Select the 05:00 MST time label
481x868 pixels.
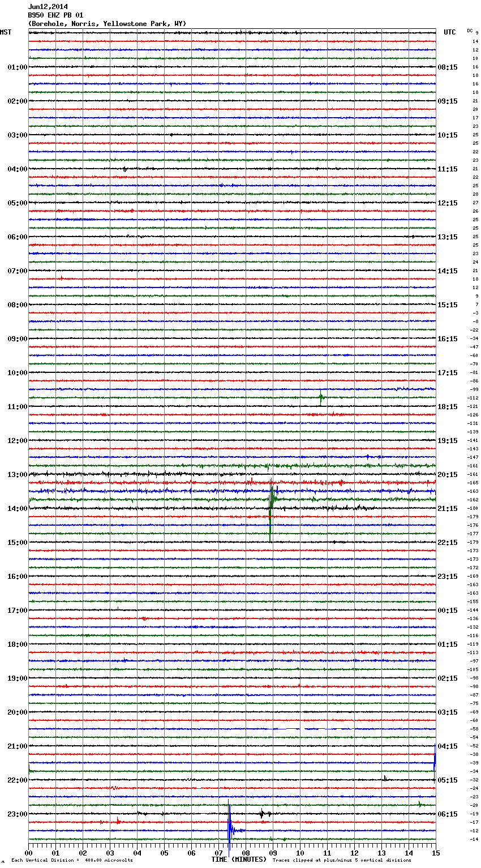pos(18,203)
